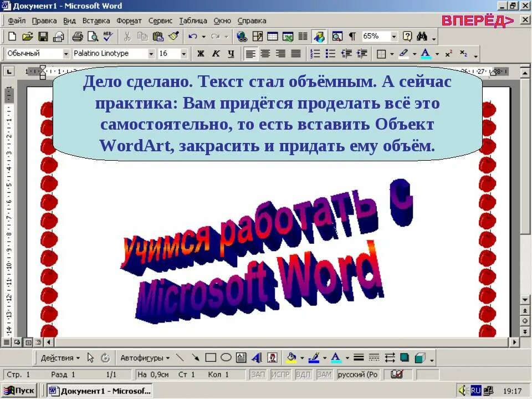
Task: Run spelling check icon
Action: click(108, 37)
